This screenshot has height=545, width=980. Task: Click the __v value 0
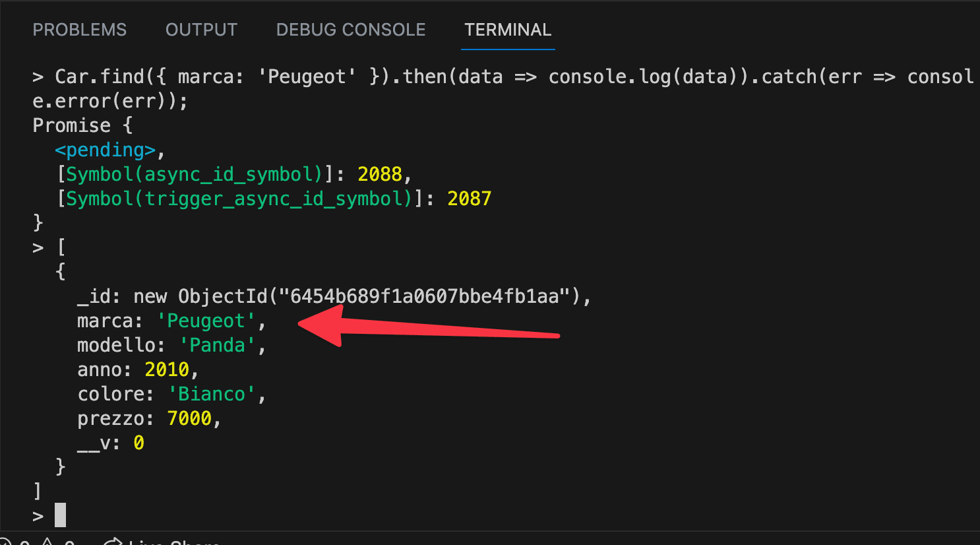[138, 443]
